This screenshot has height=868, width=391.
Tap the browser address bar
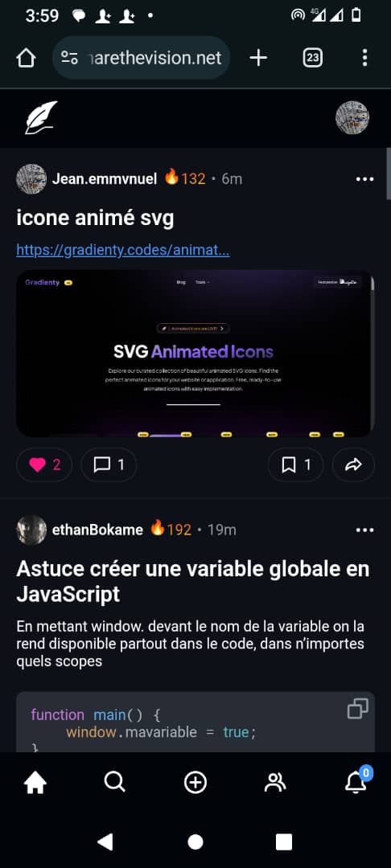coord(142,58)
